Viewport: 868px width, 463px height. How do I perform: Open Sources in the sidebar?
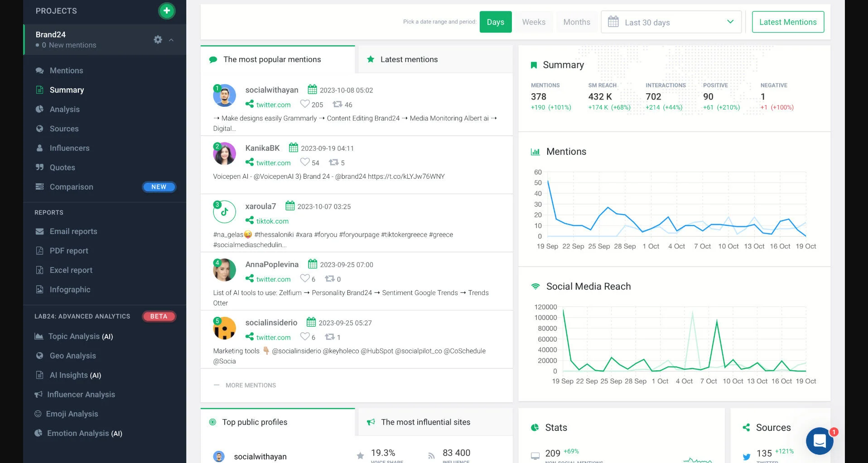(64, 129)
